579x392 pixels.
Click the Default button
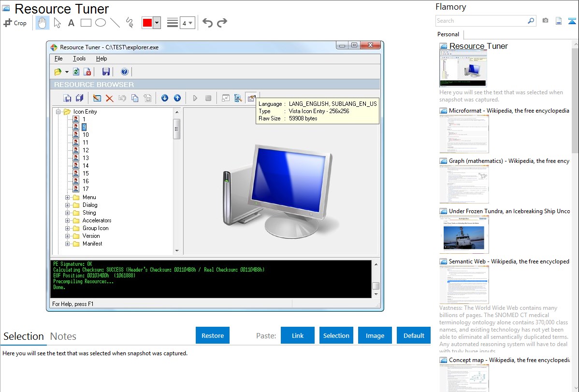point(414,335)
